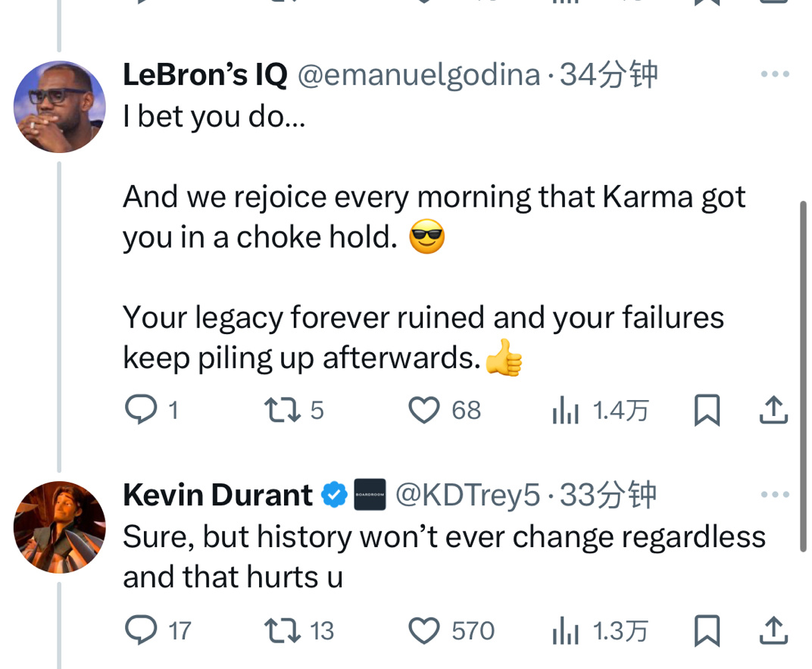
Task: Open LeBron's IQ profile picture
Action: click(x=60, y=107)
